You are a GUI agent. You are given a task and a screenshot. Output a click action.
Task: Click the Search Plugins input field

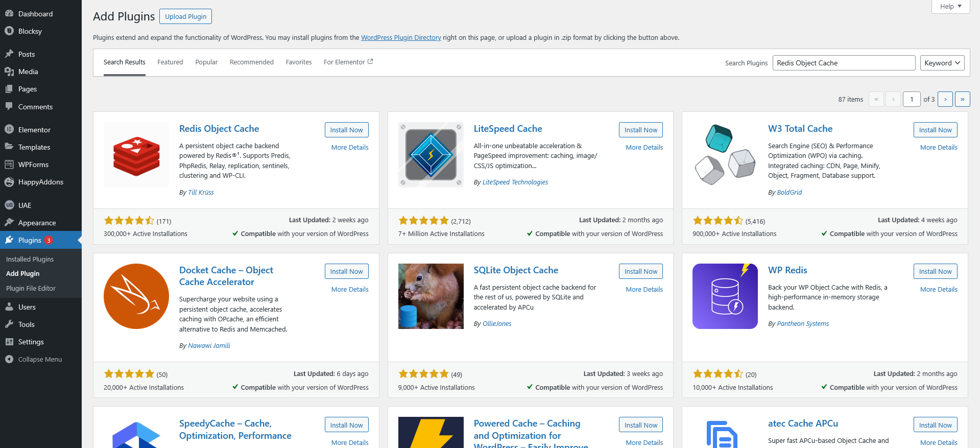tap(843, 63)
